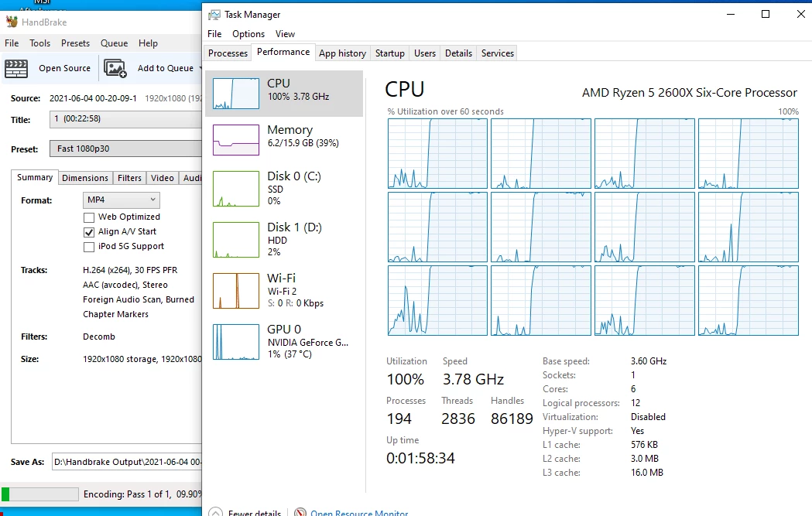Click the HandBrake pineapple app icon
This screenshot has height=516, width=812.
12,22
